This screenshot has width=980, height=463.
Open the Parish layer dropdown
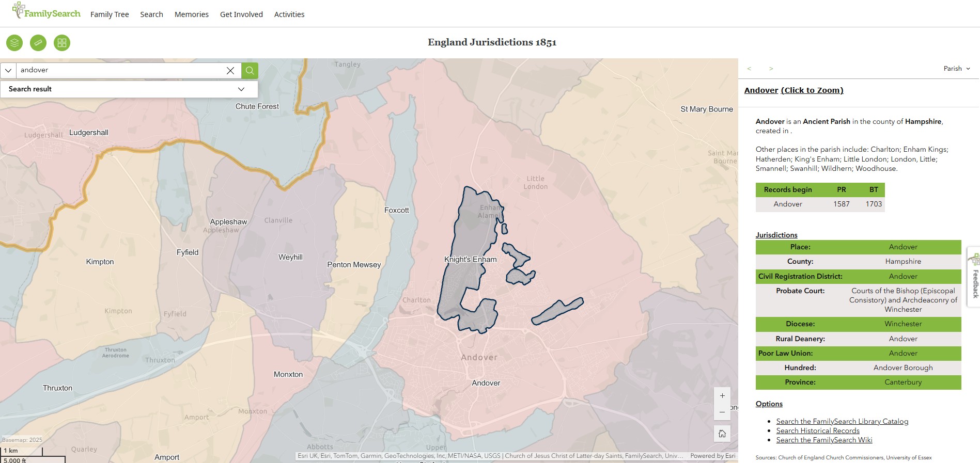click(x=957, y=69)
